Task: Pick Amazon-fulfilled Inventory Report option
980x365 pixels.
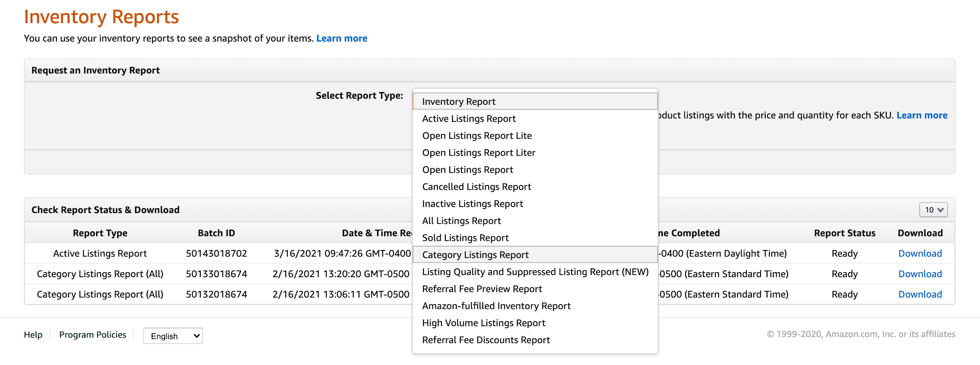Action: click(496, 306)
